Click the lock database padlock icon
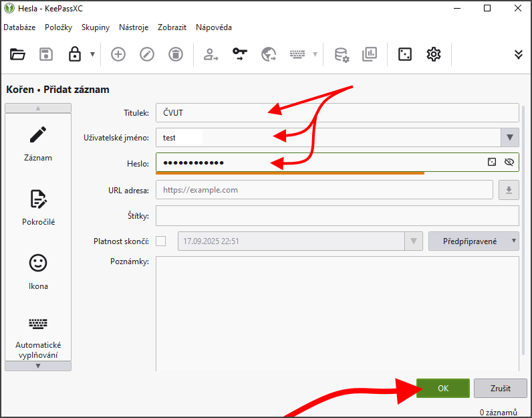 pyautogui.click(x=75, y=55)
